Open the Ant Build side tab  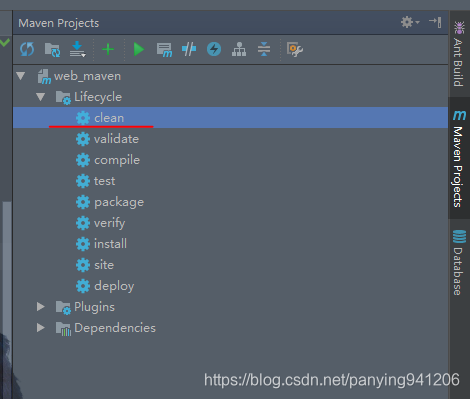tap(459, 53)
